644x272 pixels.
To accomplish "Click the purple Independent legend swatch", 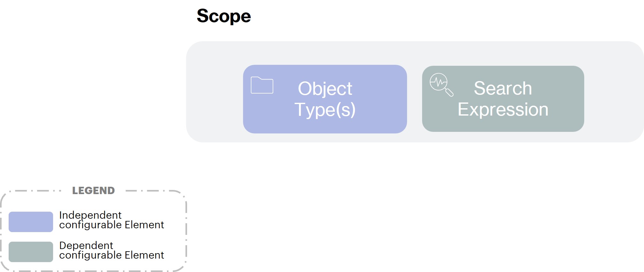I will click(31, 222).
